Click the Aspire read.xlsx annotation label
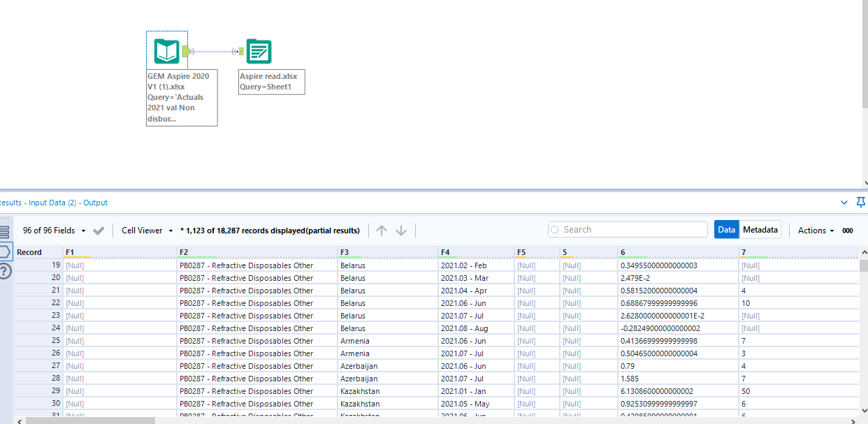 tap(271, 82)
